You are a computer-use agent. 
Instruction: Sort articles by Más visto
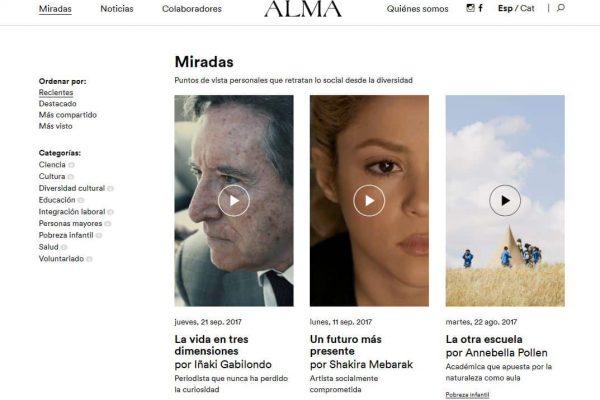click(55, 126)
